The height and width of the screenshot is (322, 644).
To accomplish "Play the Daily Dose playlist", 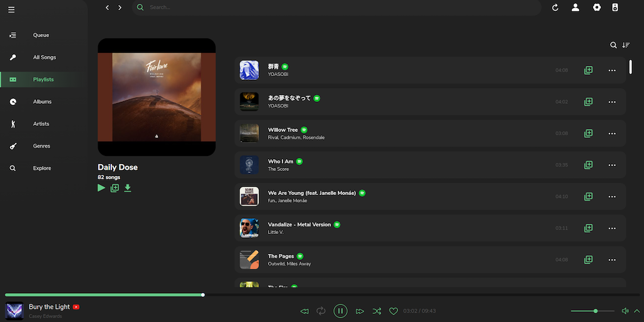I will coord(101,187).
